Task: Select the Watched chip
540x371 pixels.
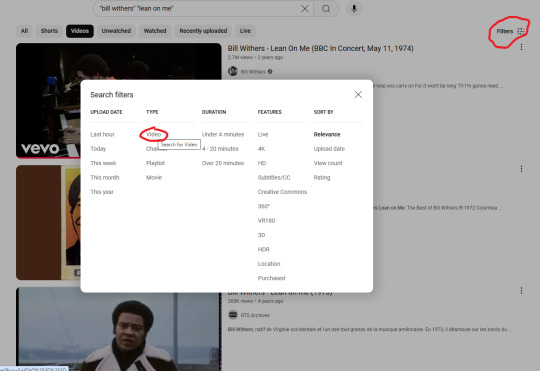Action: click(x=155, y=31)
